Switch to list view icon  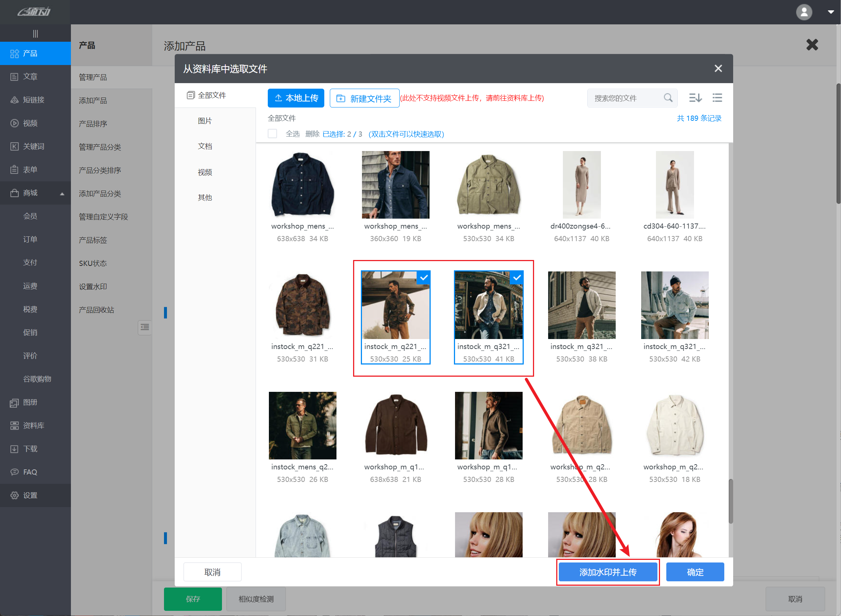pyautogui.click(x=717, y=98)
